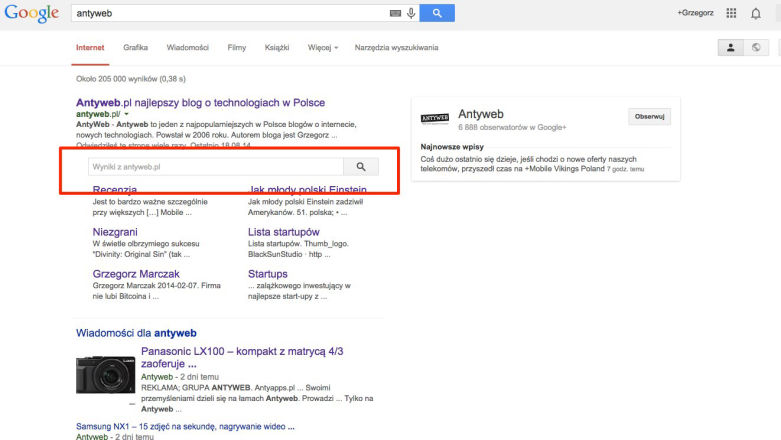Switch to global results globe icon
Viewport: 781px width, 440px height.
click(756, 48)
